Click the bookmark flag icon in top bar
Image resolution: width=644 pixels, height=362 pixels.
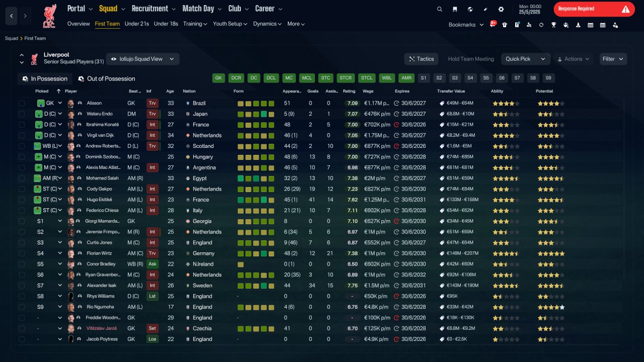[455, 9]
